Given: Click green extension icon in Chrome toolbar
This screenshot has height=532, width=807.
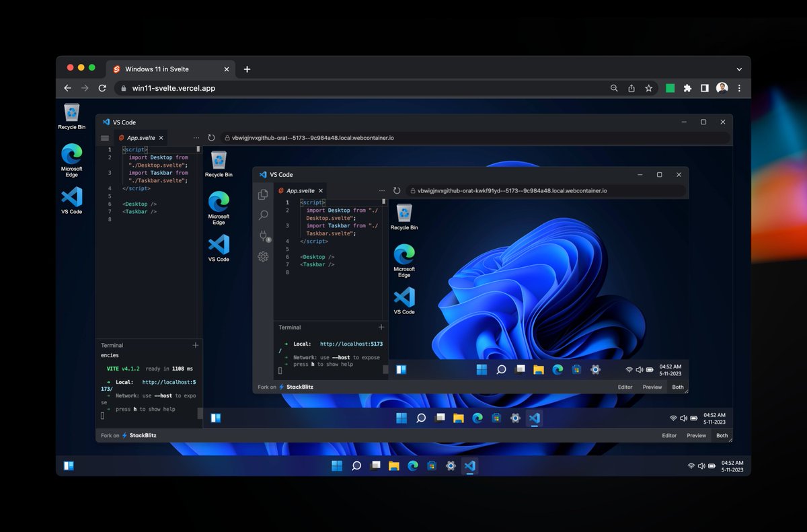Looking at the screenshot, I should click(x=670, y=88).
